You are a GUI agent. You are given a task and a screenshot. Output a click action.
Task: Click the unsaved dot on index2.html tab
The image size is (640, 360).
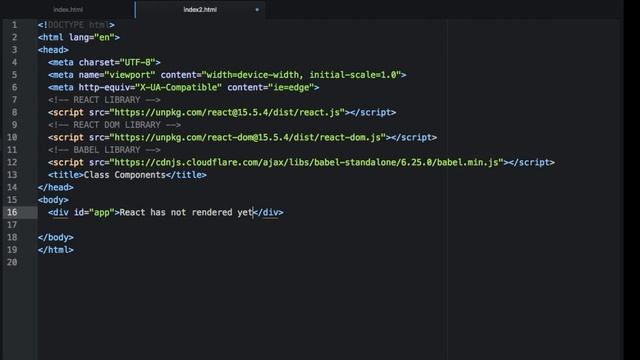coord(257,9)
